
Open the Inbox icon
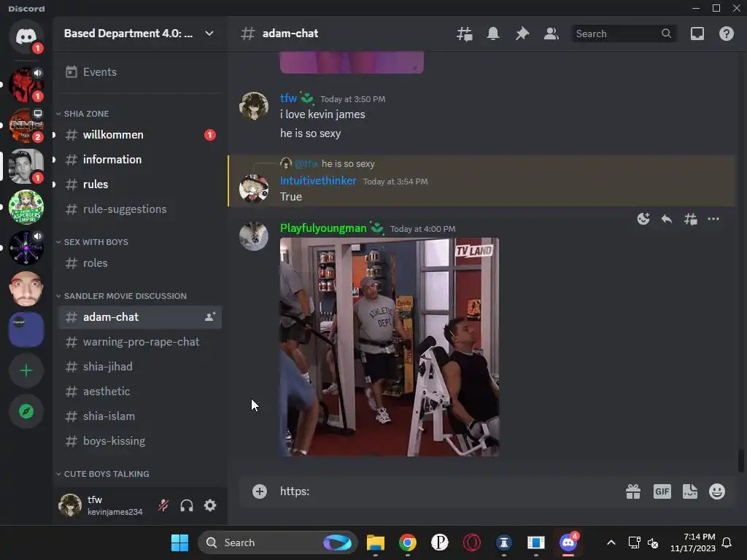[697, 34]
